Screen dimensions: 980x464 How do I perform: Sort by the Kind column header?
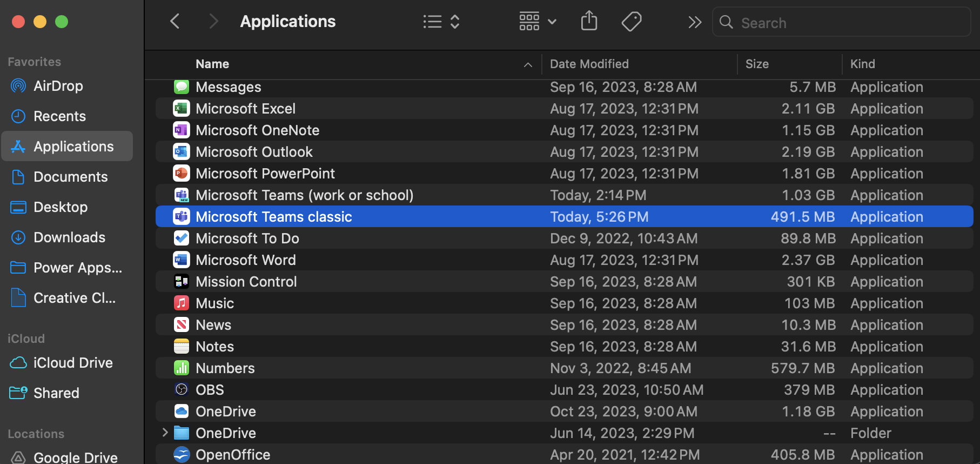click(x=863, y=64)
